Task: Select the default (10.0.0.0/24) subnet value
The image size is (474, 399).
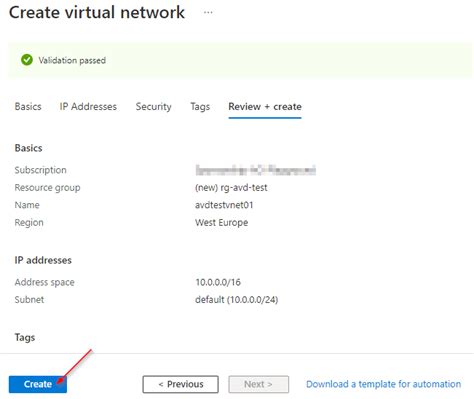Action: (x=237, y=300)
